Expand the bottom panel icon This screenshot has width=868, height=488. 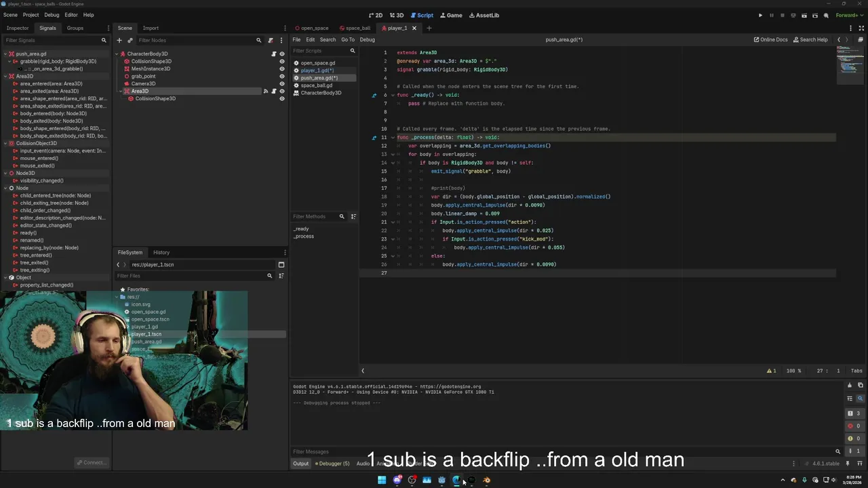859,464
